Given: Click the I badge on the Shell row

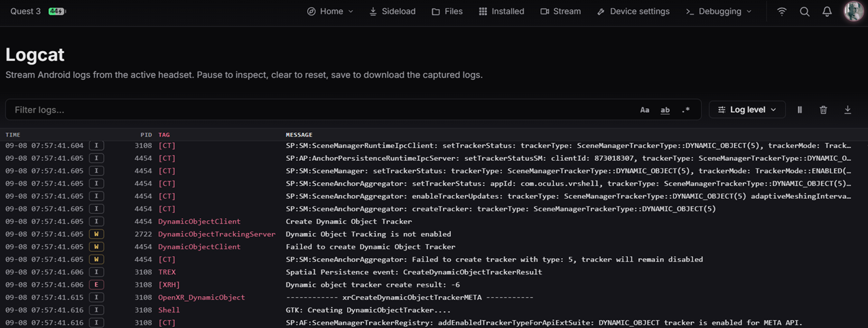Looking at the screenshot, I should click(x=96, y=310).
